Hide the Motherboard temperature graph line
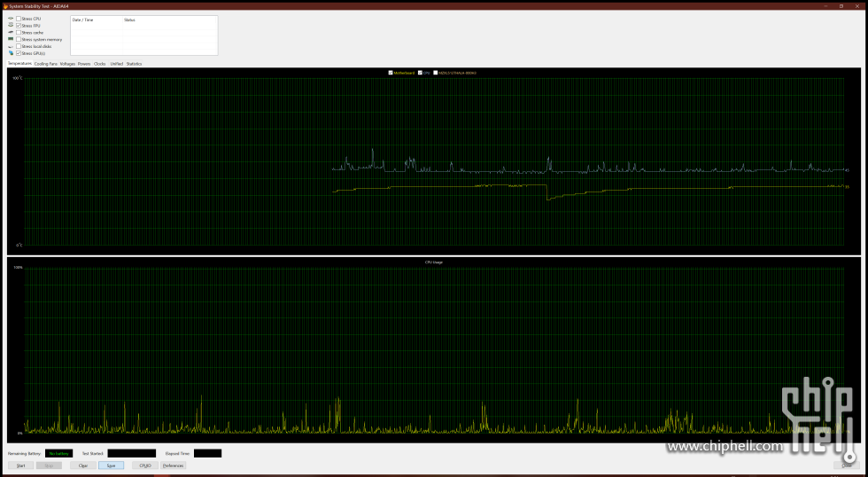 point(391,73)
